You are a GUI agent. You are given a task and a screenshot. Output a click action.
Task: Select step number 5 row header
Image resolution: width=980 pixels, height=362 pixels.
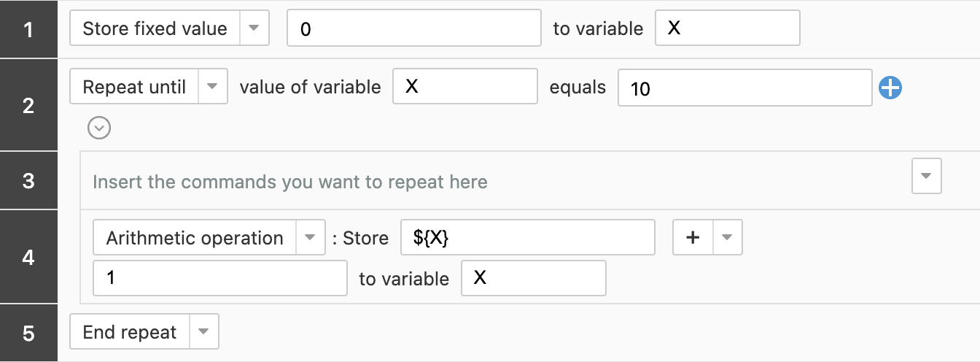click(x=28, y=334)
